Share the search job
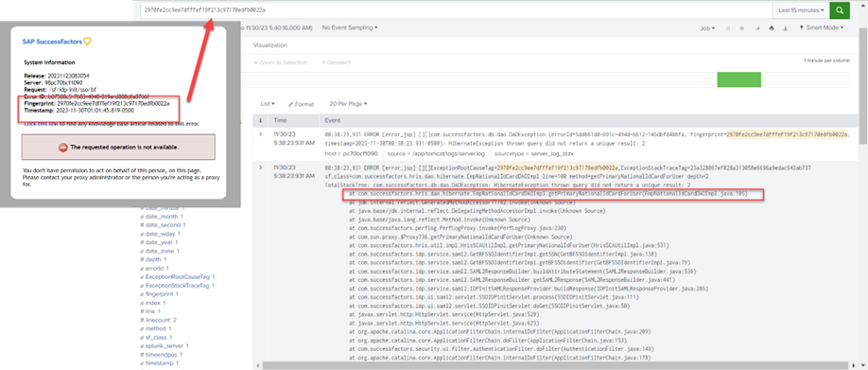This screenshot has width=868, height=370. pyautogui.click(x=756, y=27)
